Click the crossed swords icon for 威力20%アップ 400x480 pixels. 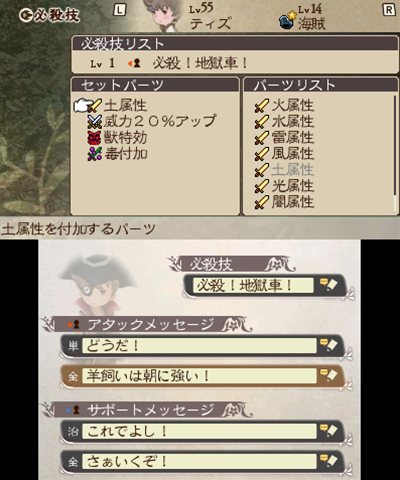95,122
